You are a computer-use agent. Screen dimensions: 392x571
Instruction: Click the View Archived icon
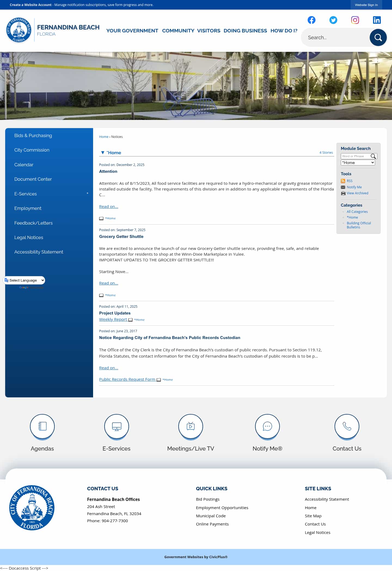point(343,193)
